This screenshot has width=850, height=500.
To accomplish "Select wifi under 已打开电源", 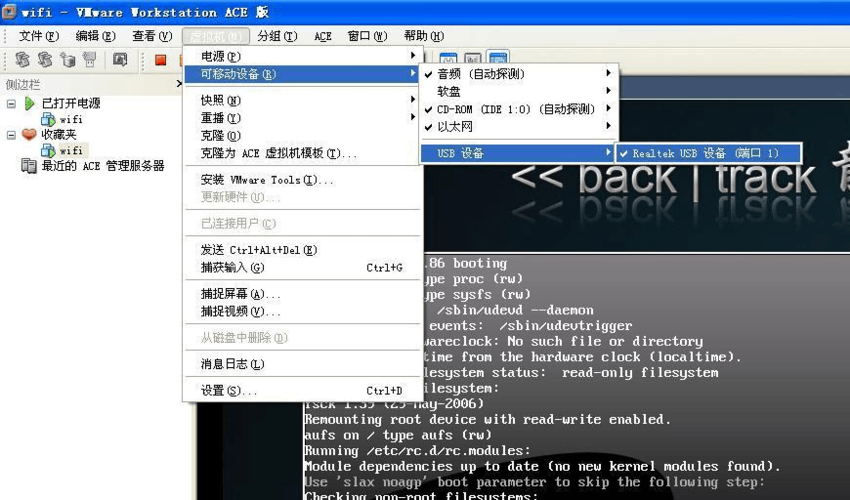I will click(71, 119).
